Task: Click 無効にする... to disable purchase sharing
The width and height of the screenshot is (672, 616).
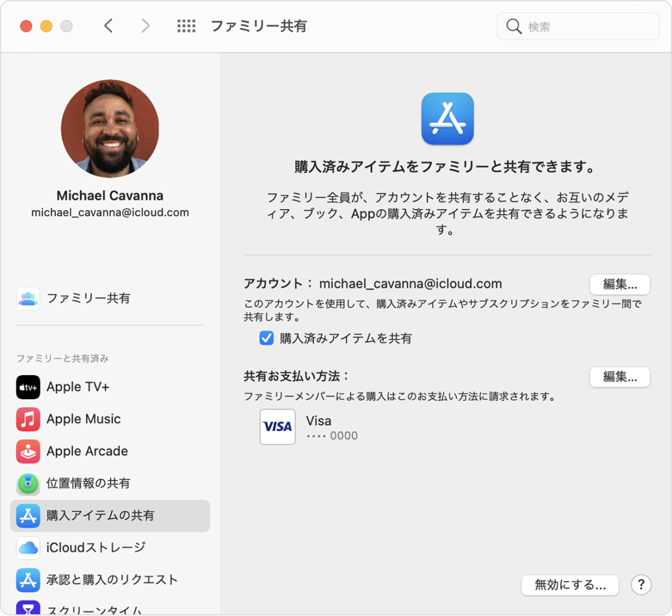Action: pyautogui.click(x=569, y=585)
